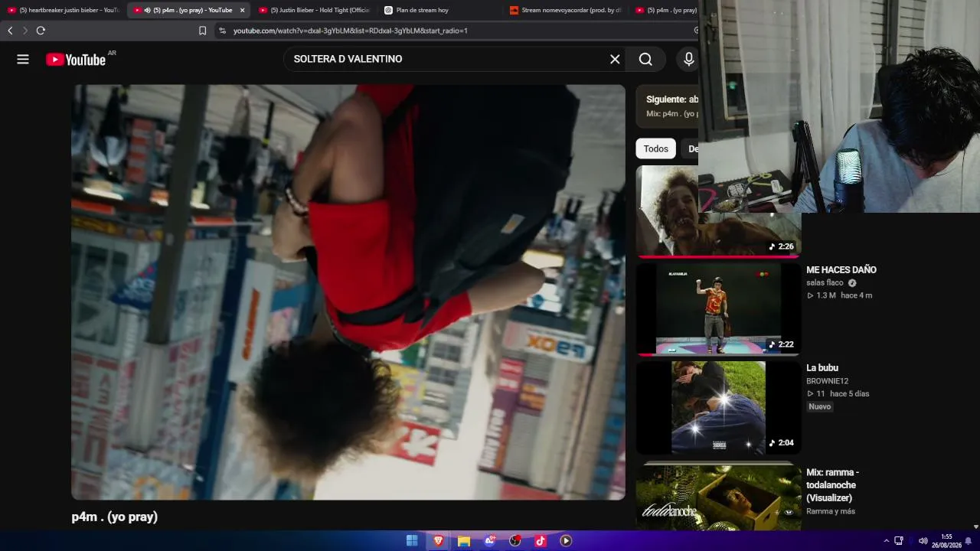Close the p4m . (yo pray) tab
980x551 pixels.
coord(242,10)
